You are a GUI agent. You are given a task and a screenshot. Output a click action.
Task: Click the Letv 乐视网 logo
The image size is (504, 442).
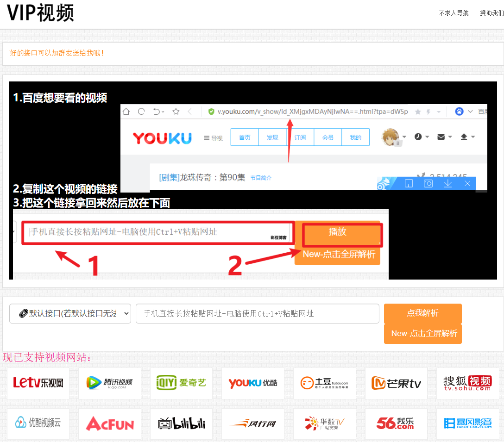pos(38,383)
